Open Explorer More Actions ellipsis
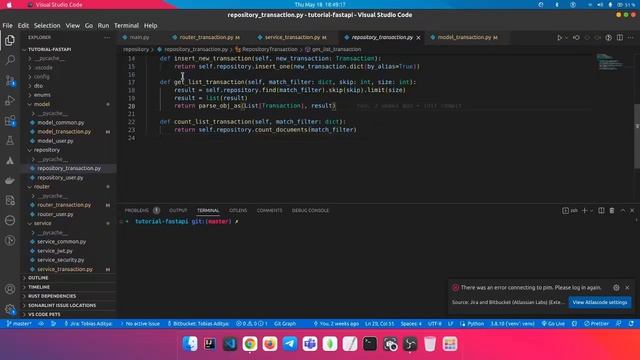640x360 pixels. [x=107, y=38]
